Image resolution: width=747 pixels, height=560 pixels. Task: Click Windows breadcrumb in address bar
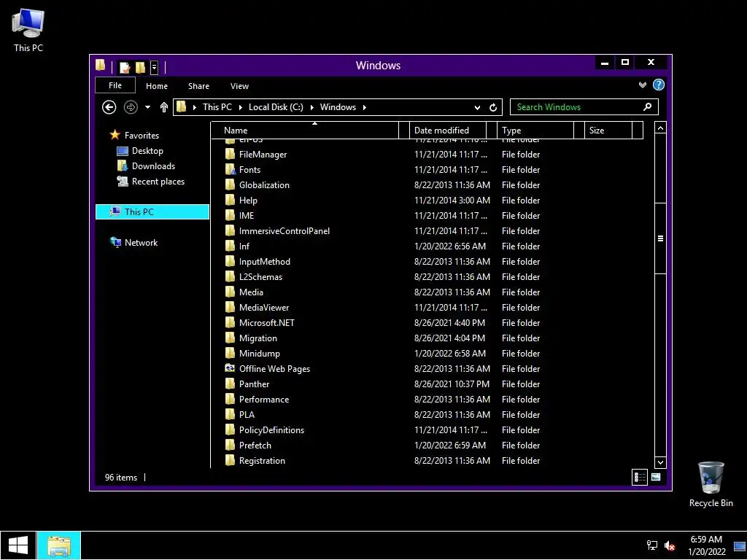[338, 107]
